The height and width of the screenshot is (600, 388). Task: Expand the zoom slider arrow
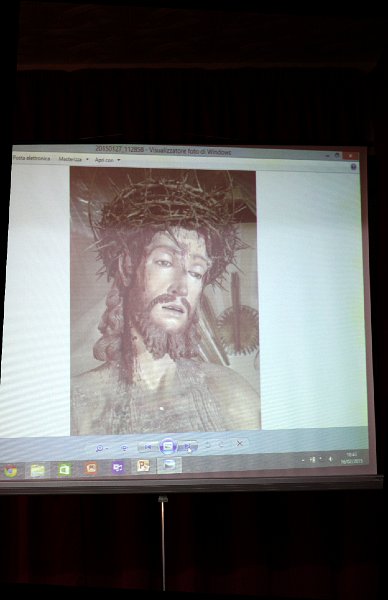pyautogui.click(x=107, y=448)
